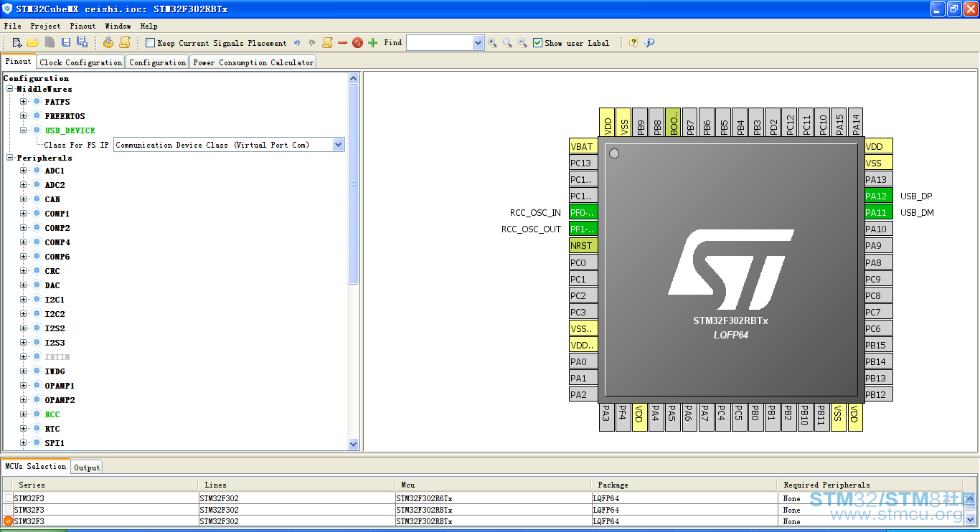Click the yellow question mark help icon
The width and height of the screenshot is (980, 532).
coord(633,43)
